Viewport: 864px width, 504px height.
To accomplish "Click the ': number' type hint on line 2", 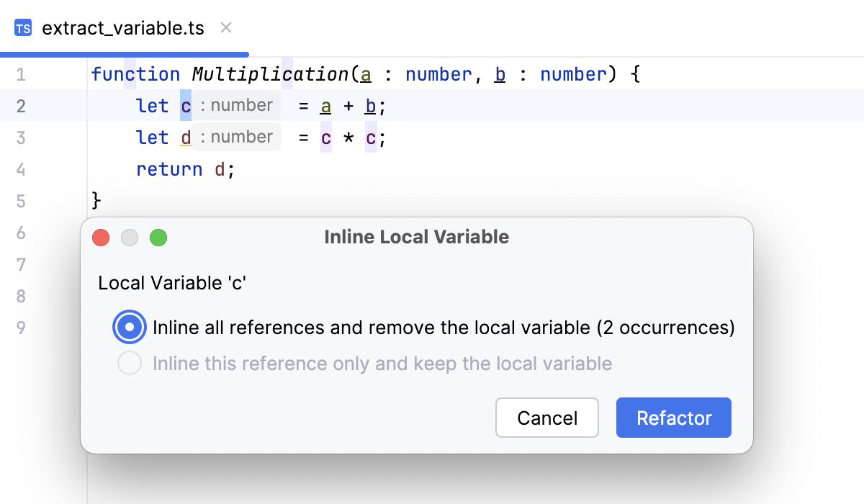I will tap(237, 105).
